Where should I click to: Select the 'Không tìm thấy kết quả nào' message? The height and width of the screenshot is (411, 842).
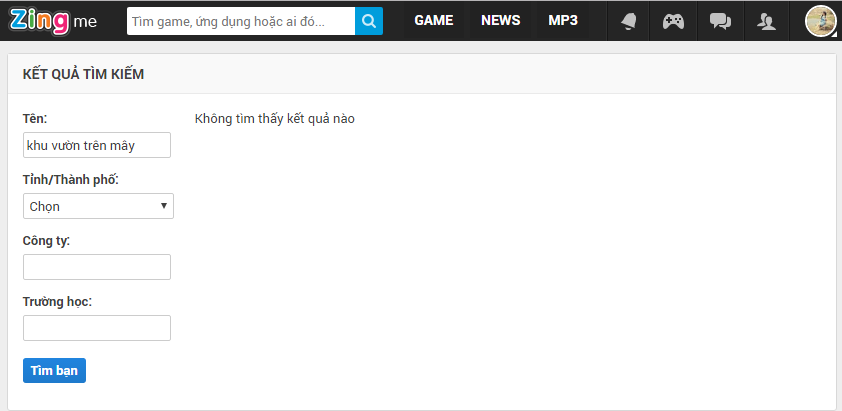pos(274,119)
